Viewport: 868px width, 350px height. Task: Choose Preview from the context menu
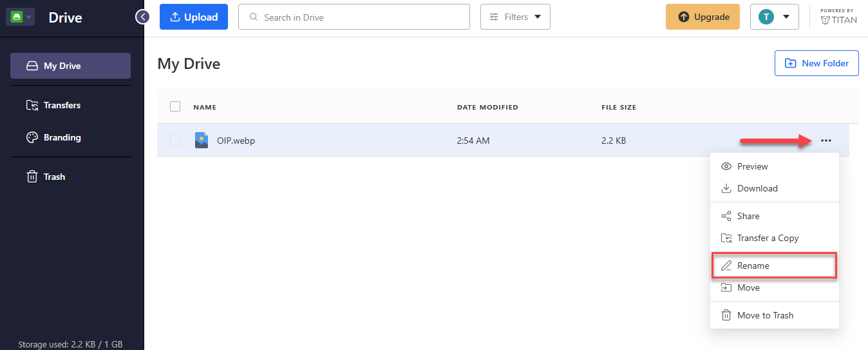click(x=775, y=166)
